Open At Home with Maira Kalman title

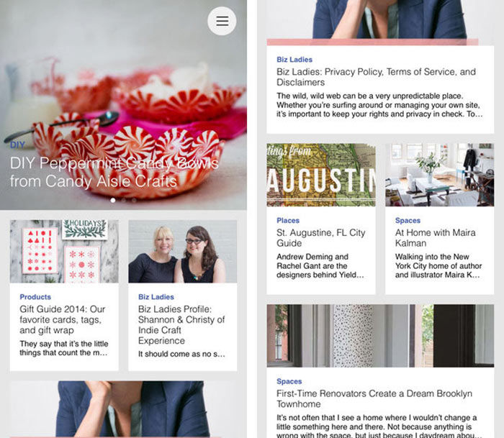point(435,237)
